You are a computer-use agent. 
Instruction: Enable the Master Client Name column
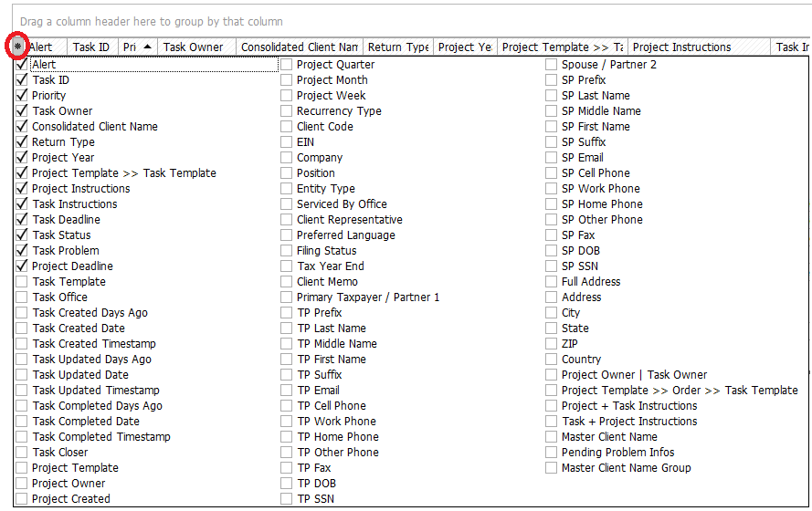552,437
